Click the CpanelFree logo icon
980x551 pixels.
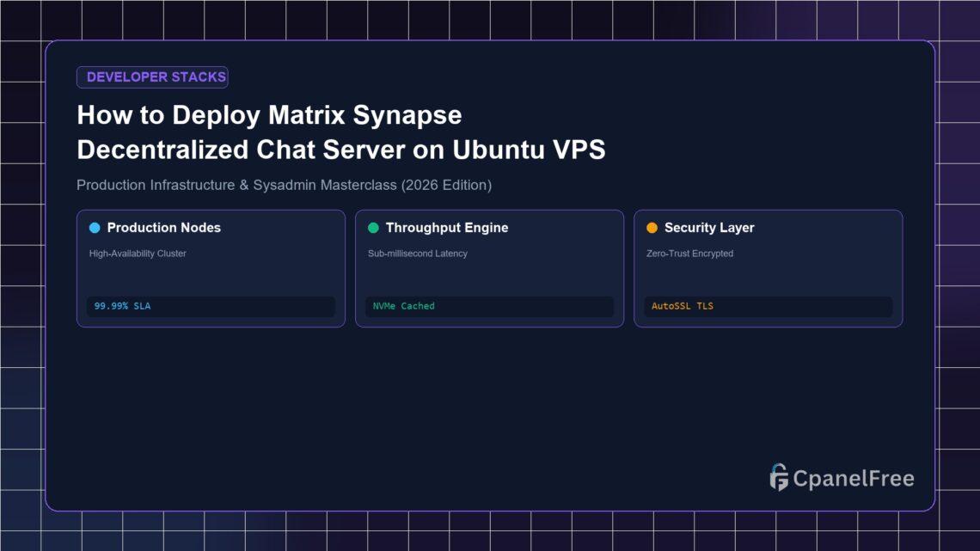tap(779, 477)
